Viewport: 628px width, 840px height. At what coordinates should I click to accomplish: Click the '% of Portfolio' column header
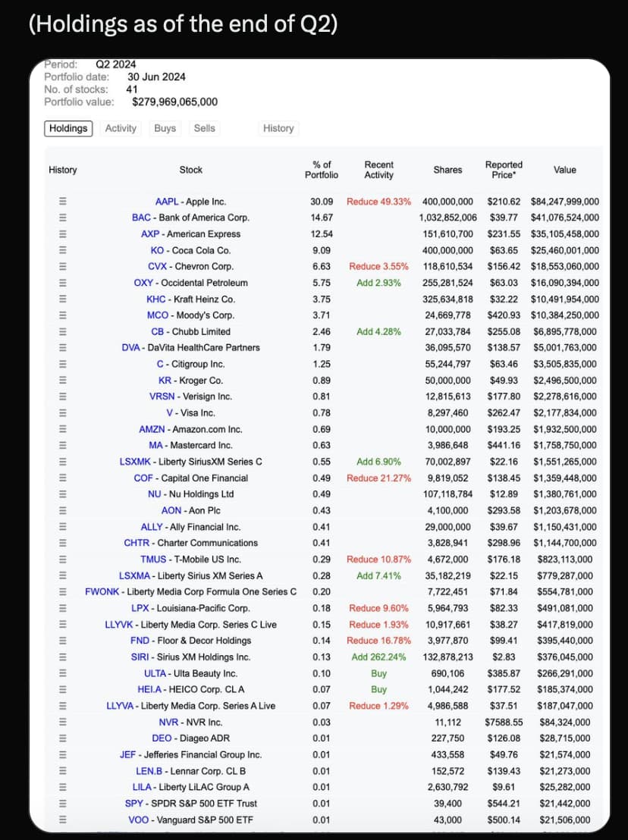[x=322, y=170]
